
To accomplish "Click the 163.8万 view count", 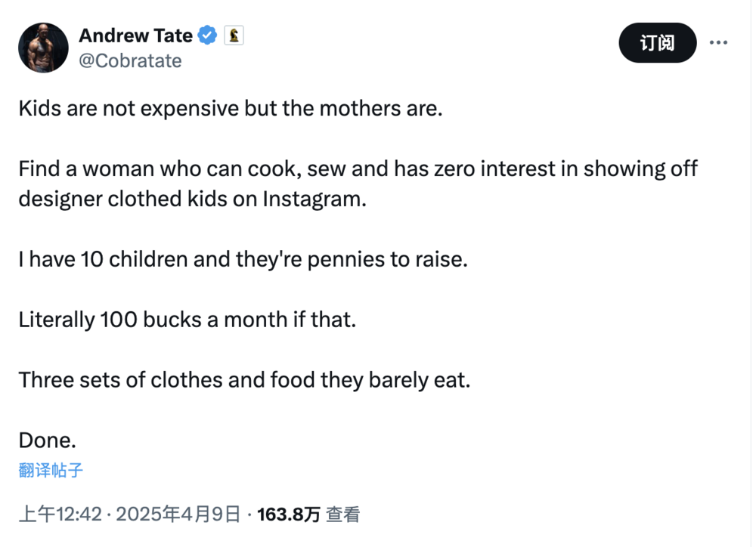I will point(288,515).
